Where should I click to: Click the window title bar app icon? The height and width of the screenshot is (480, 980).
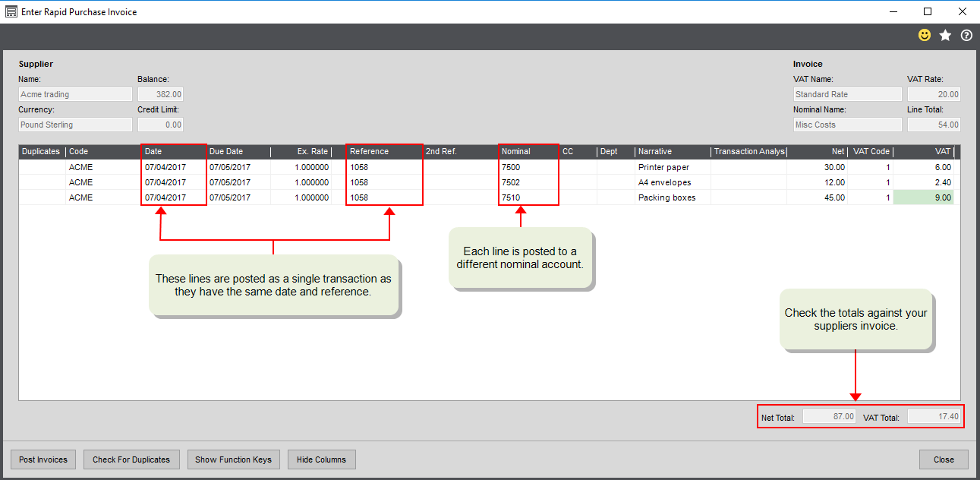[11, 12]
